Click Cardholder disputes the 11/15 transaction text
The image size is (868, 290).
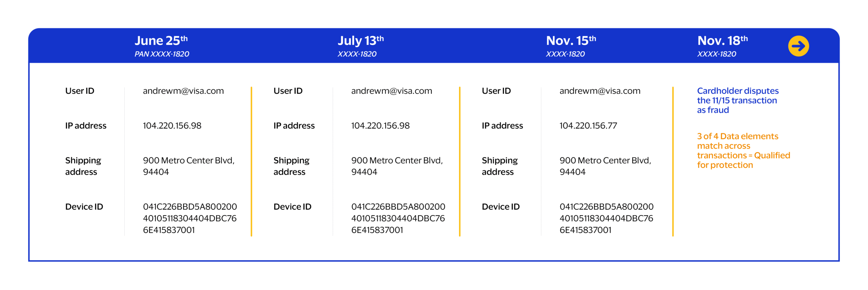click(737, 100)
